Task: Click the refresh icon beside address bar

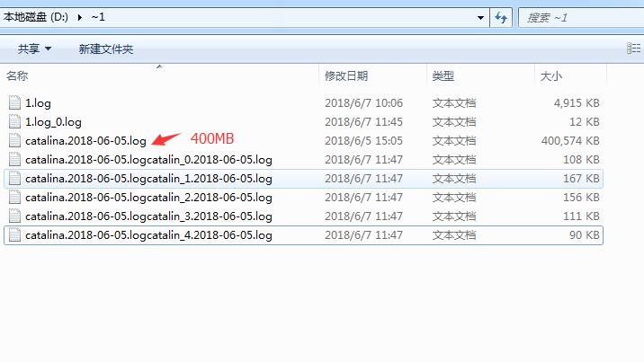Action: pyautogui.click(x=501, y=18)
